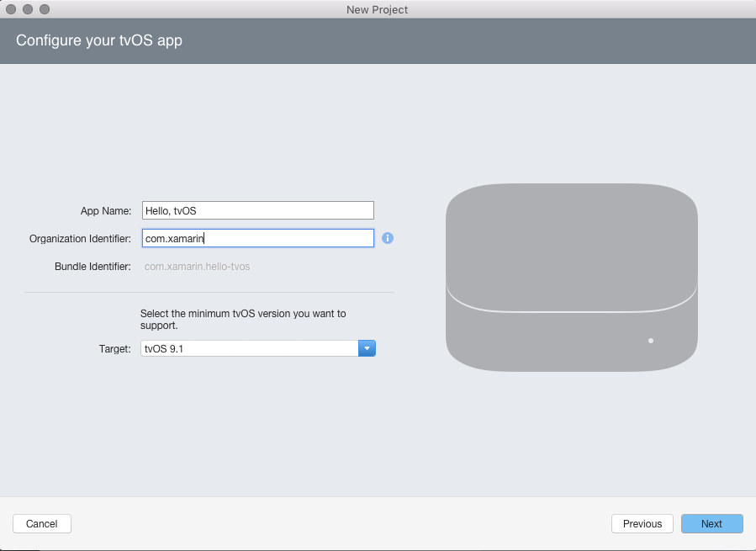Click the Configure your tvOS app header

click(x=98, y=40)
